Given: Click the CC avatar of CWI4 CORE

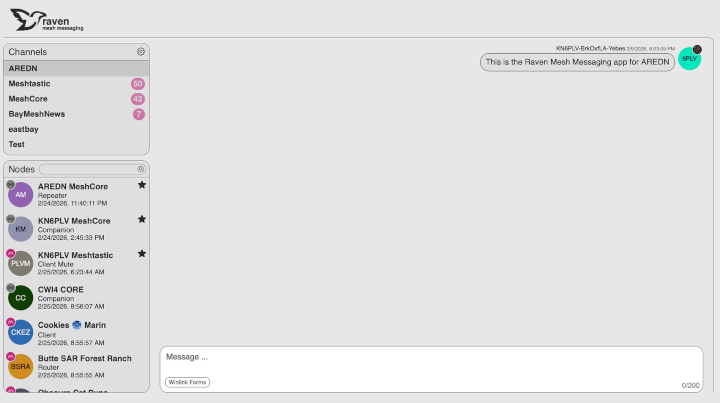Looking at the screenshot, I should click(21, 298).
